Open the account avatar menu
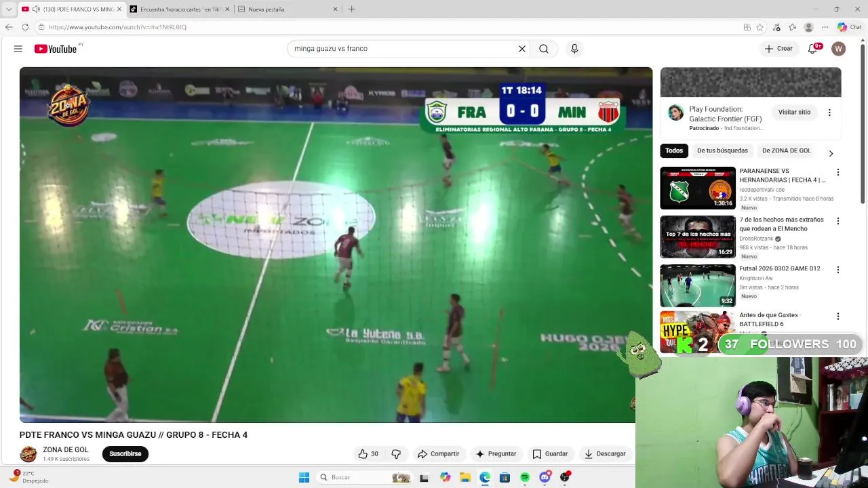This screenshot has height=488, width=868. (839, 49)
